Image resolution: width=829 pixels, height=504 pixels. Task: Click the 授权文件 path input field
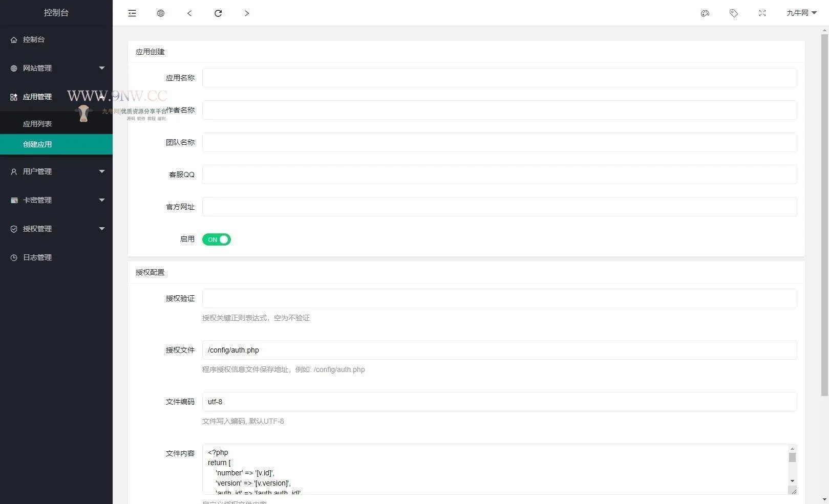click(x=499, y=350)
